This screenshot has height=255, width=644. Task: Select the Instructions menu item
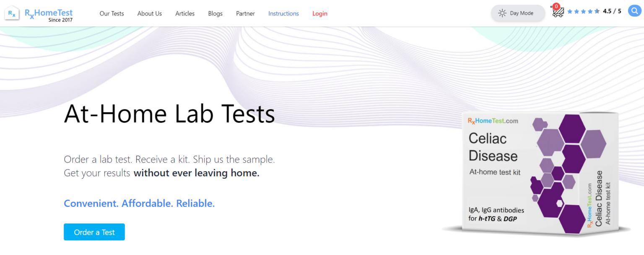[x=283, y=13]
